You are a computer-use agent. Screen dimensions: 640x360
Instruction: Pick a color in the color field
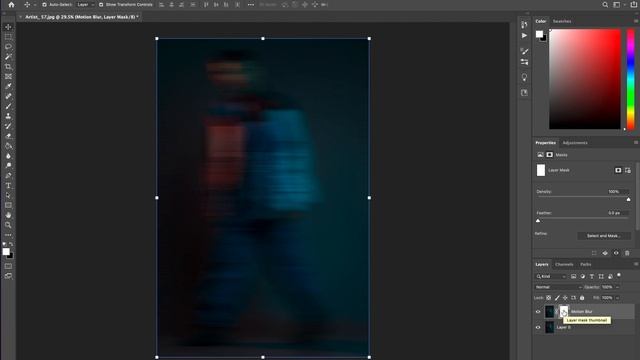tap(584, 79)
